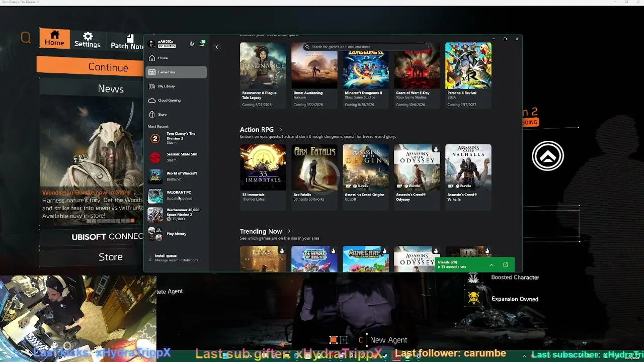Click the scroll-up emblem in The Division 2
The image size is (644, 362).
click(x=548, y=156)
